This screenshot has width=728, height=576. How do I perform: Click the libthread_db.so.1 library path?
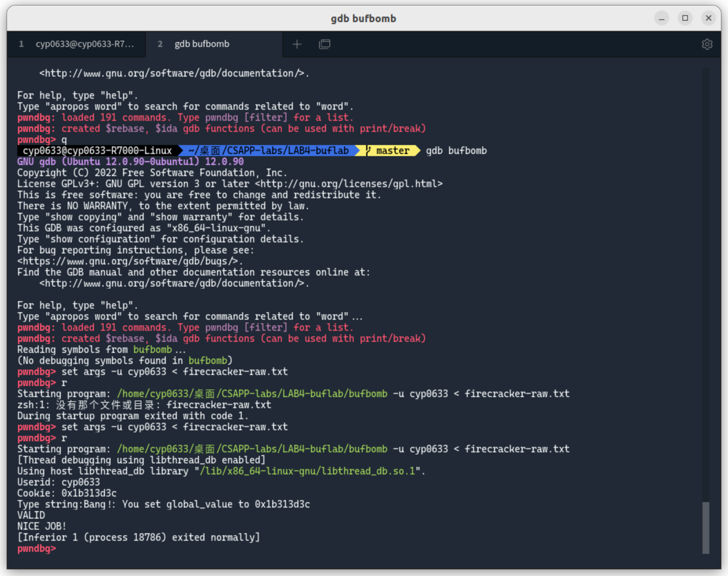pos(307,471)
